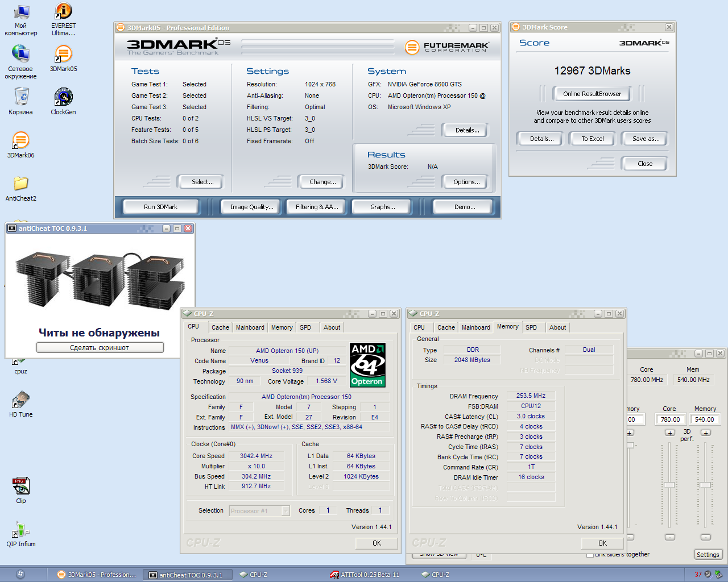Launch the Clip desktop icon
The image size is (728, 582).
pos(21,490)
